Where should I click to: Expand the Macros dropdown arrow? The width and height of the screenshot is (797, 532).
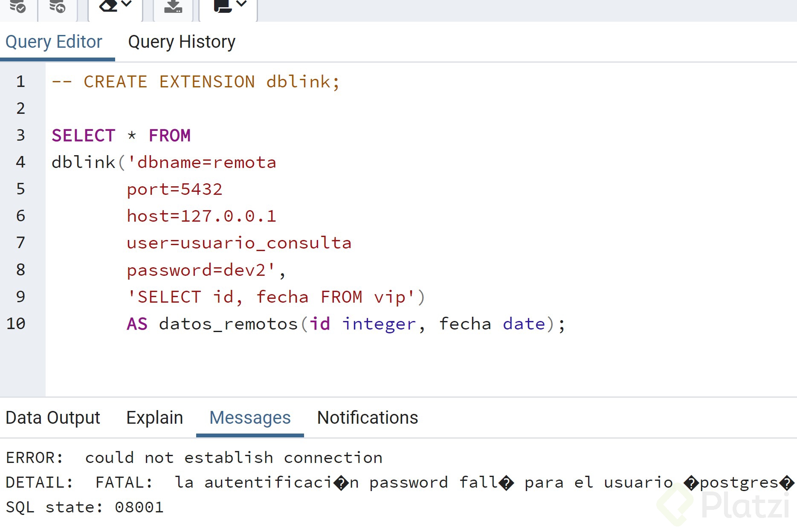point(241,4)
